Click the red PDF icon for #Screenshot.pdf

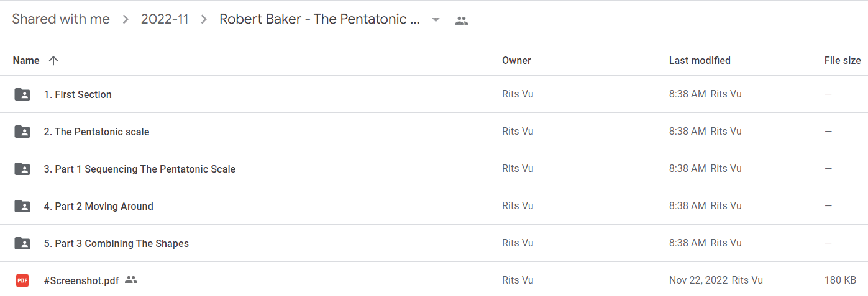[22, 280]
